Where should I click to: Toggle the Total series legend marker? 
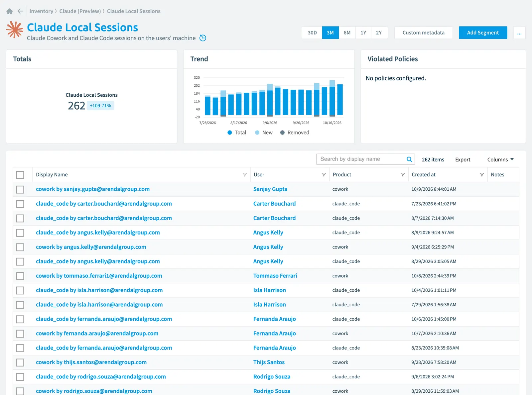(x=230, y=133)
